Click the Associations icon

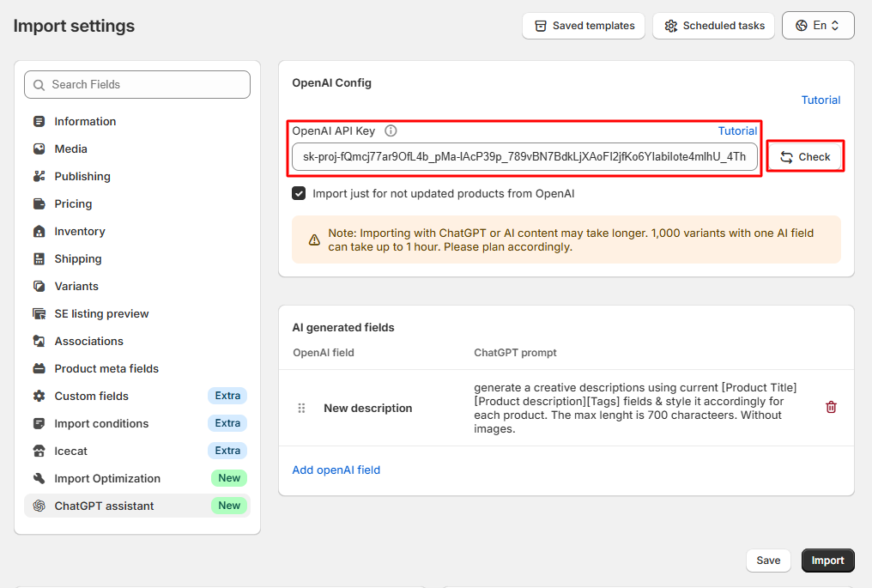(39, 341)
